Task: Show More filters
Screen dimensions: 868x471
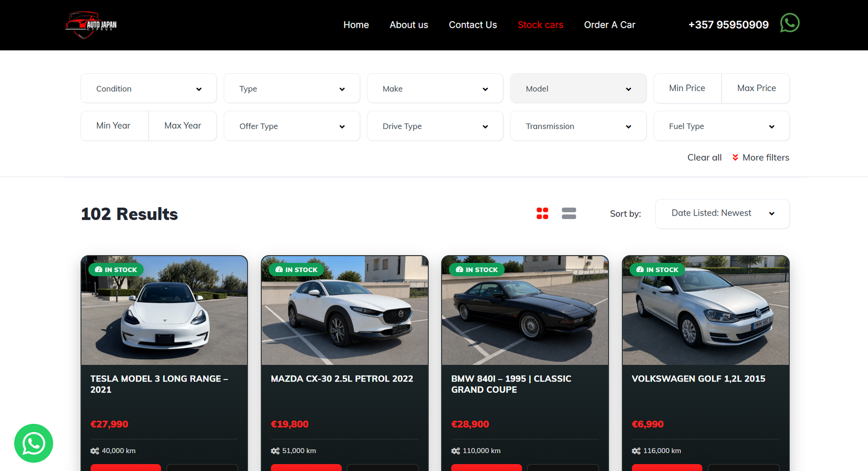Action: (765, 158)
